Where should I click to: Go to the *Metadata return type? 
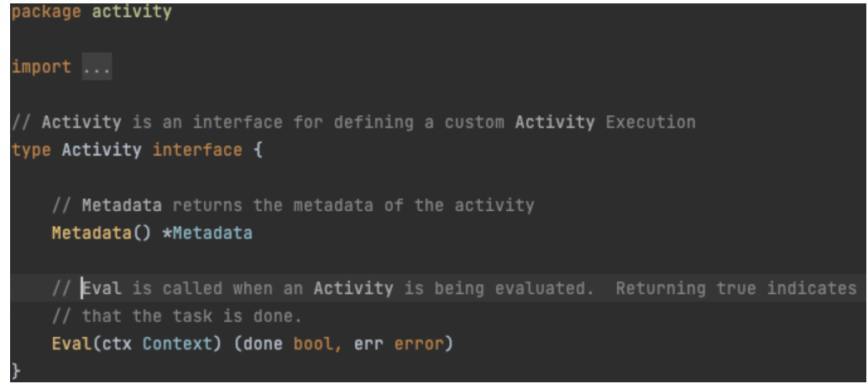207,234
